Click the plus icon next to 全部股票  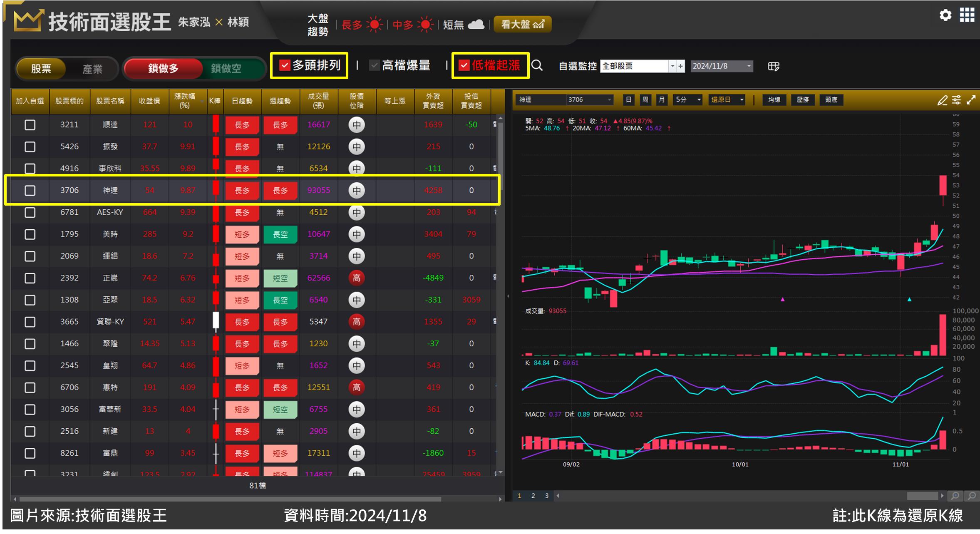pos(681,66)
